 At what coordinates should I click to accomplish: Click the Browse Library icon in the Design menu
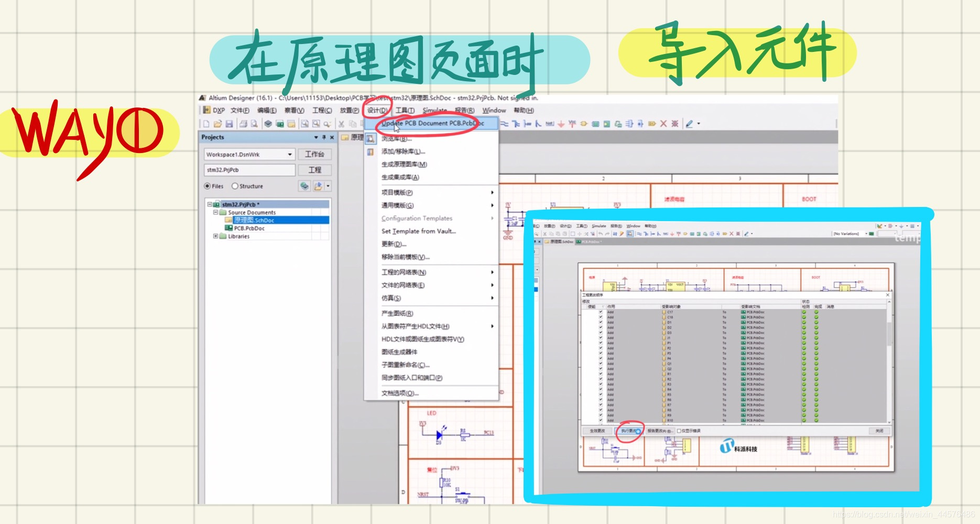[371, 139]
